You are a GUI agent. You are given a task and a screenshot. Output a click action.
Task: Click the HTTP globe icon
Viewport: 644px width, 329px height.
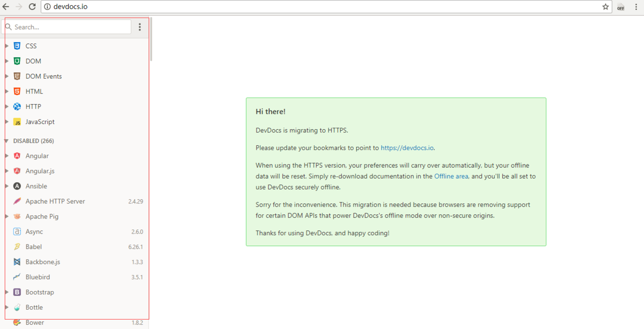pyautogui.click(x=17, y=106)
